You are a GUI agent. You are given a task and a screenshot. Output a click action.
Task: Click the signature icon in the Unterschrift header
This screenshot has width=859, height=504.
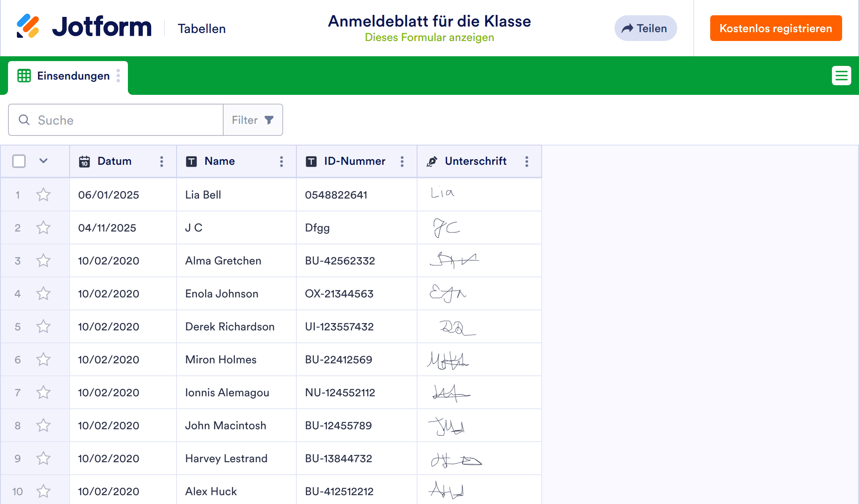click(432, 161)
